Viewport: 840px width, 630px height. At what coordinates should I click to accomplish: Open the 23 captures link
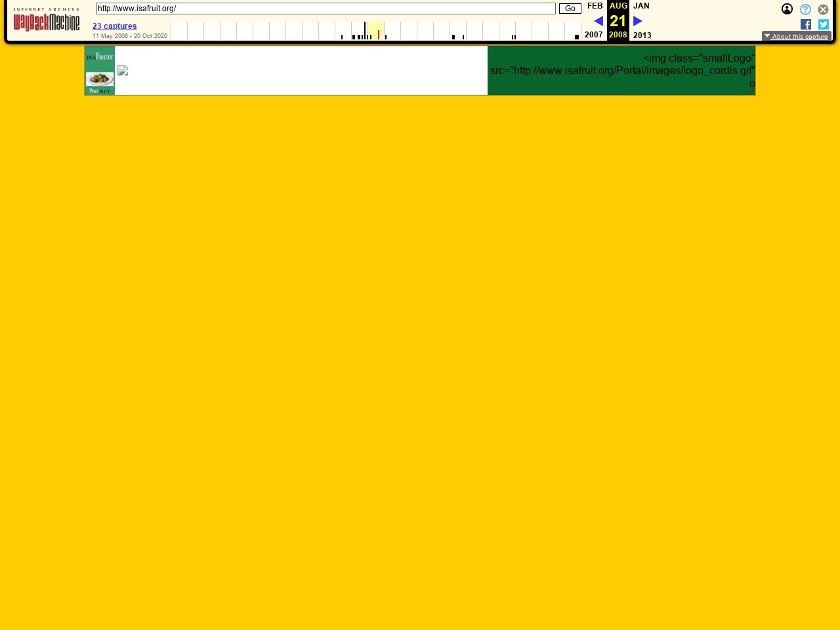114,26
